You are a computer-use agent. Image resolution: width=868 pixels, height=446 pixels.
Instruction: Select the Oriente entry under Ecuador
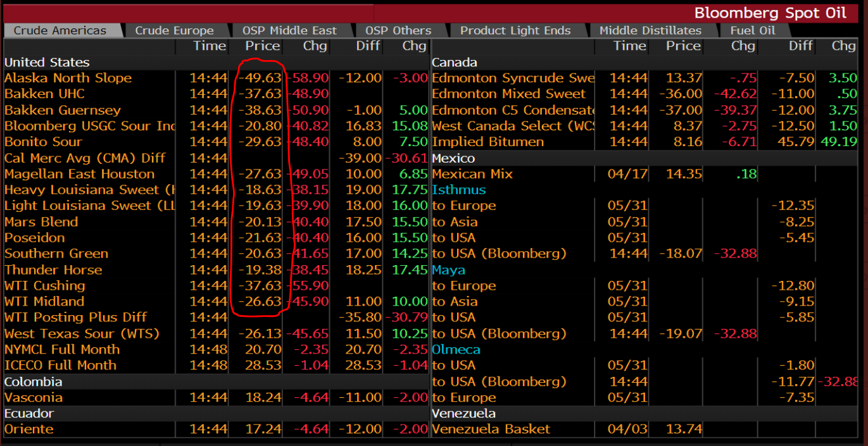(x=29, y=429)
